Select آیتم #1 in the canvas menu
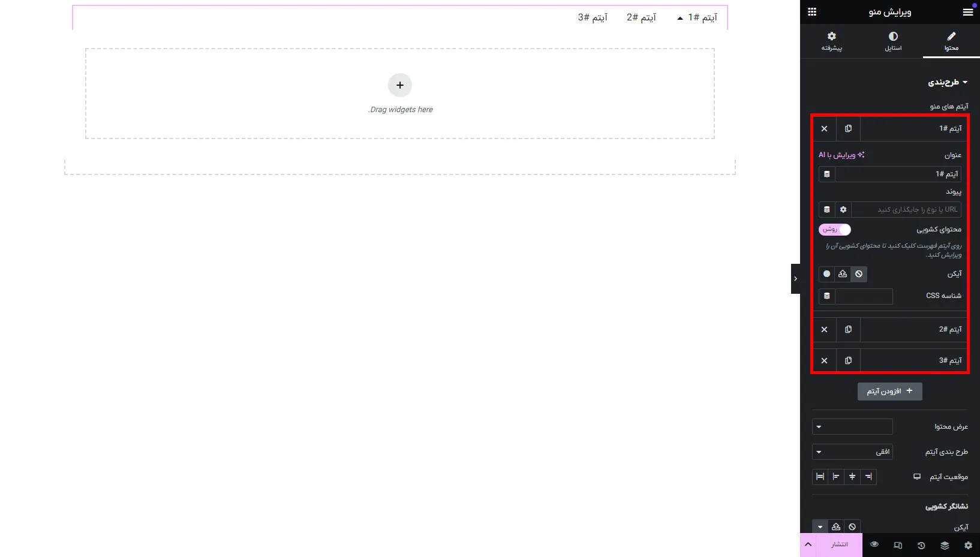 (x=702, y=17)
